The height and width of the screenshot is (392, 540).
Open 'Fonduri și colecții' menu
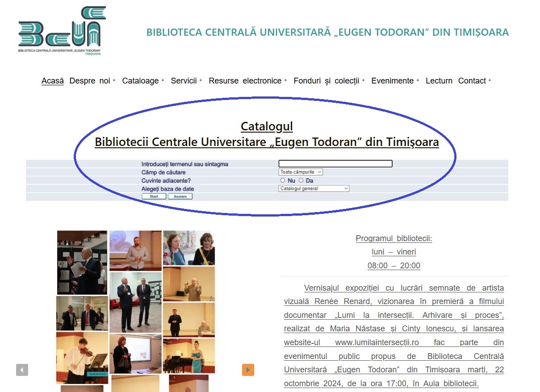coord(329,81)
